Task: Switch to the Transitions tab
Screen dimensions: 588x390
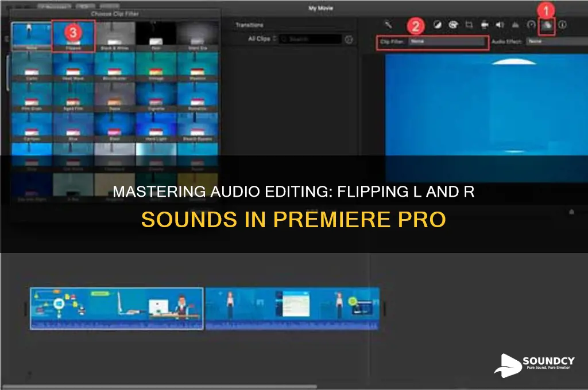Action: 249,25
